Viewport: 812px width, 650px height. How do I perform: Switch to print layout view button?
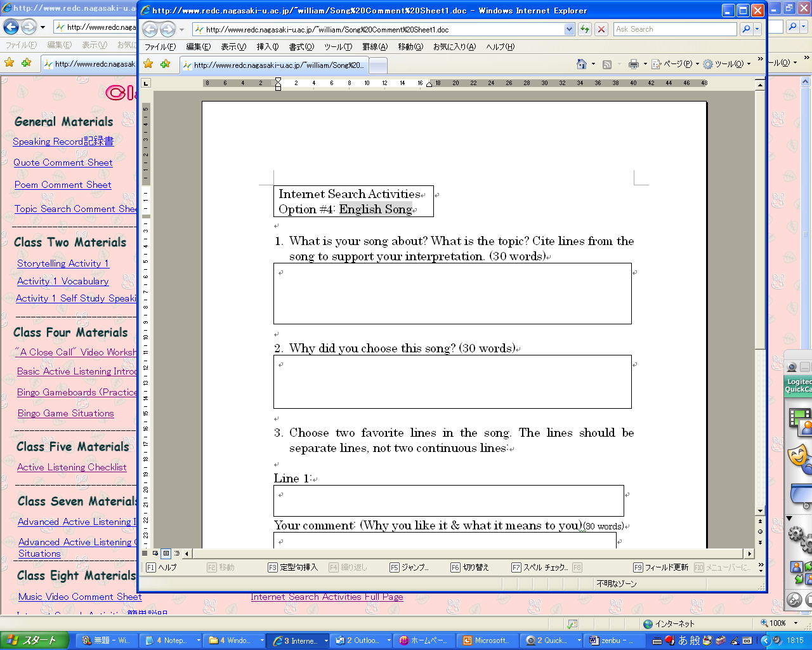(166, 554)
